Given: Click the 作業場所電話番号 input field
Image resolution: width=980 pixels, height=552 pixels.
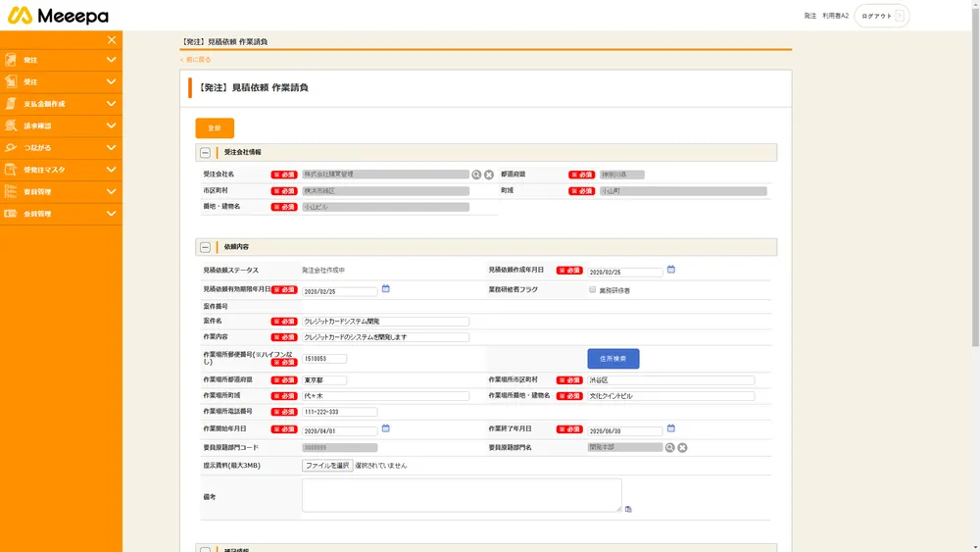Looking at the screenshot, I should pos(340,412).
